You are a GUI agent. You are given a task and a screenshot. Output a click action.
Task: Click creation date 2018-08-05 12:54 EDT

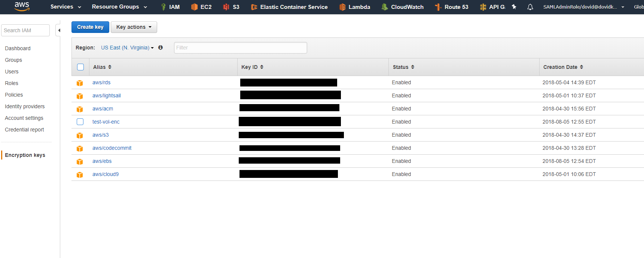(x=569, y=161)
